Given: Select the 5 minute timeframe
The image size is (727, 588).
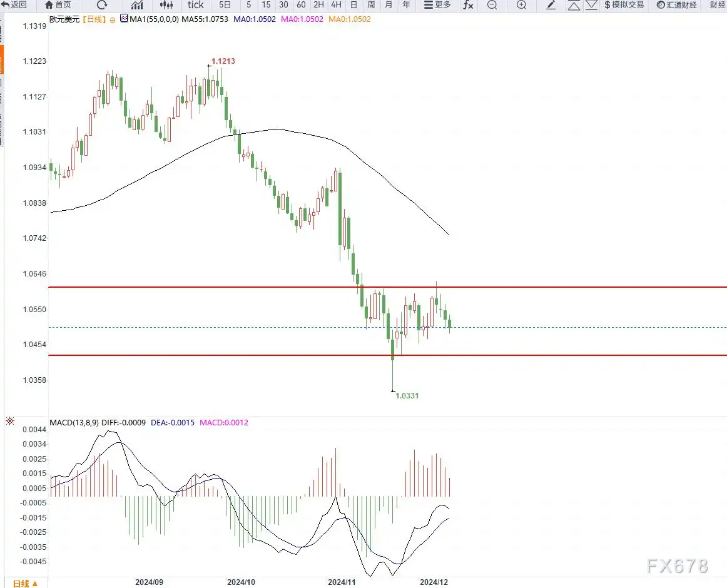Looking at the screenshot, I should pos(249,4).
